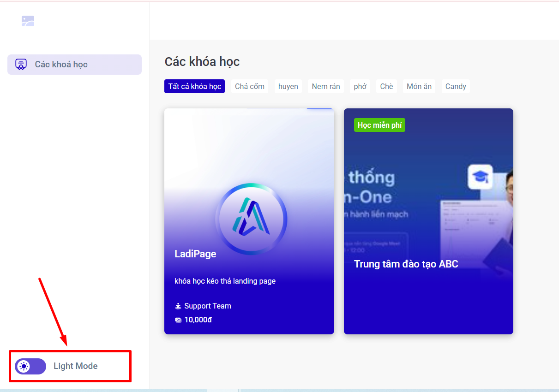This screenshot has width=559, height=392.
Task: Choose the phở category filter
Action: pos(360,86)
